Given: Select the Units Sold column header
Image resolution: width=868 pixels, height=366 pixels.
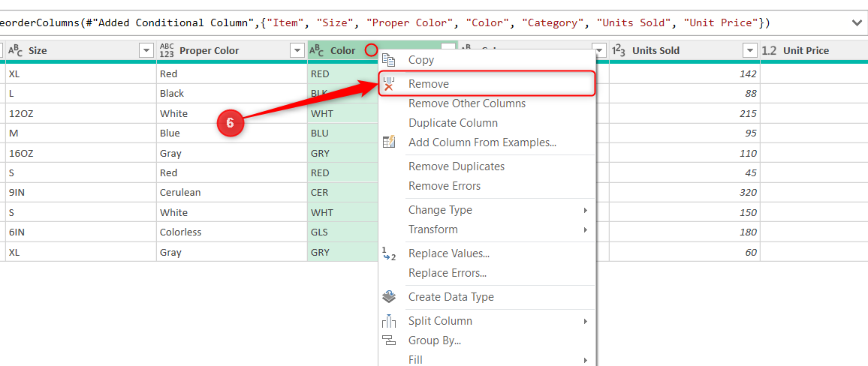Looking at the screenshot, I should pyautogui.click(x=684, y=50).
